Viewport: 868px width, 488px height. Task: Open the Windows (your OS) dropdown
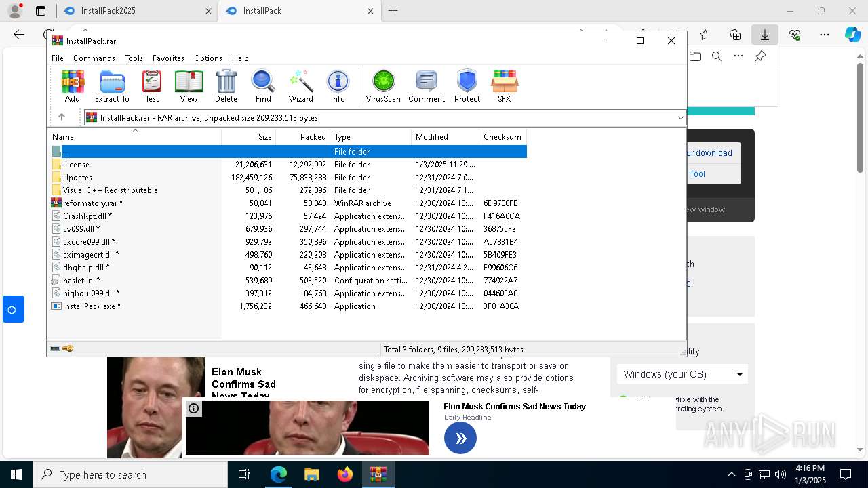pyautogui.click(x=683, y=374)
